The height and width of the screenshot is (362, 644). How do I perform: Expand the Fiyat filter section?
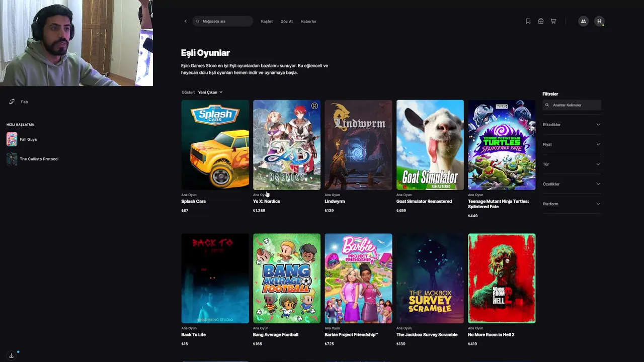(572, 144)
